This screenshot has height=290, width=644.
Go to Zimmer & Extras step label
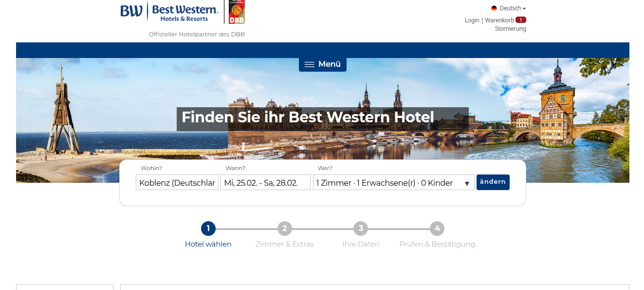[x=285, y=244]
